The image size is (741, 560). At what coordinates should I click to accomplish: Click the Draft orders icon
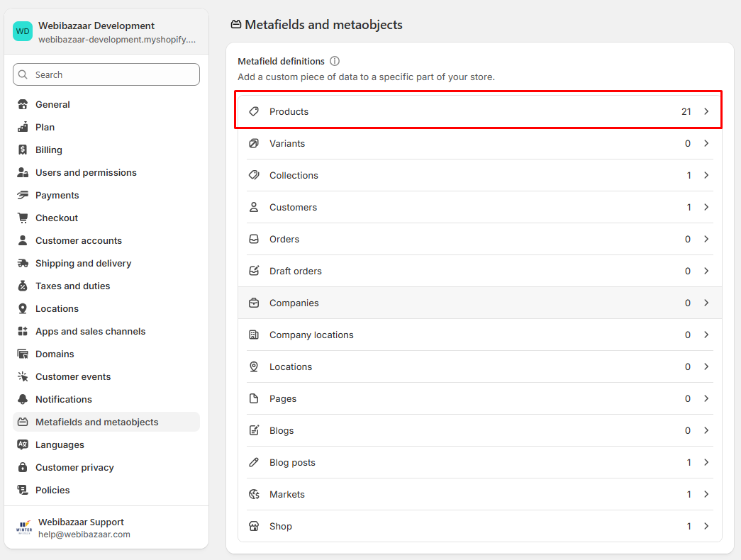coord(254,271)
